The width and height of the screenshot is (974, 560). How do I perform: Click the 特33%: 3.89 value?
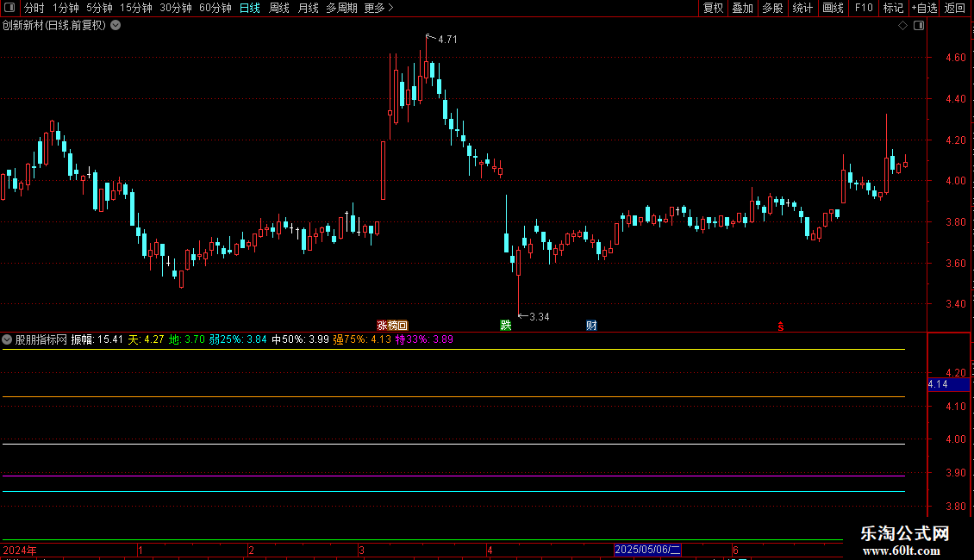[424, 339]
